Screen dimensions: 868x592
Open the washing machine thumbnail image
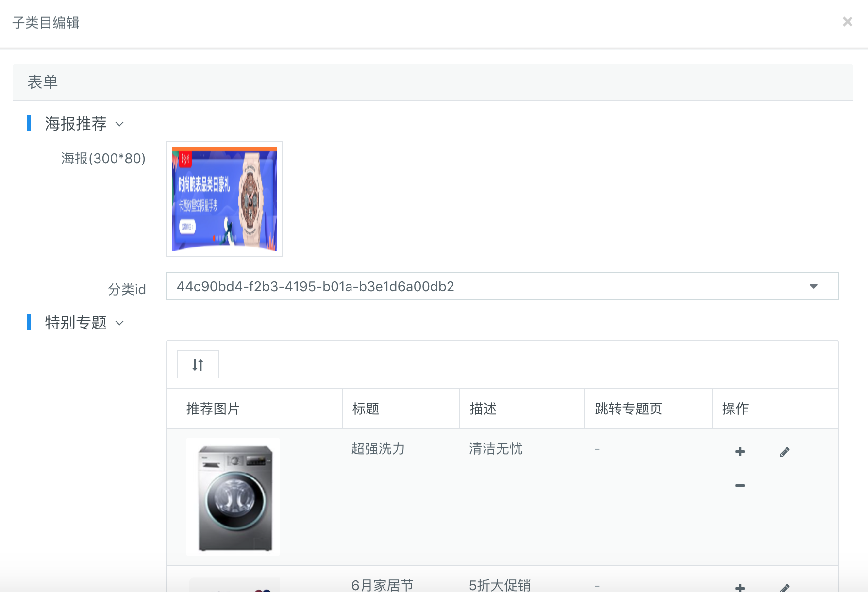(233, 497)
